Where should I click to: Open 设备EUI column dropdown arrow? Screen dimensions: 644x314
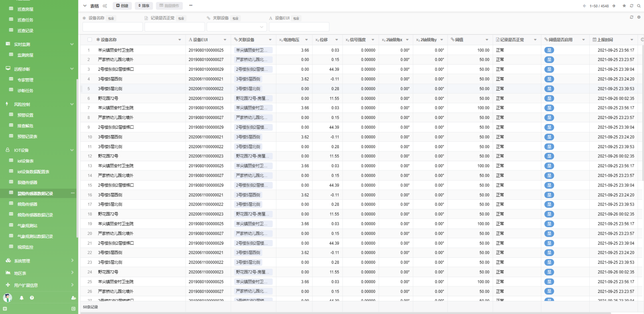pyautogui.click(x=225, y=40)
